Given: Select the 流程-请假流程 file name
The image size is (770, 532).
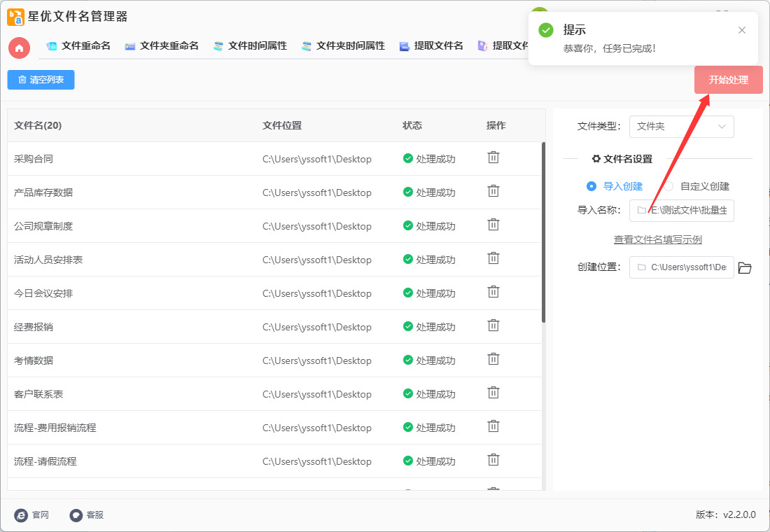Looking at the screenshot, I should (45, 461).
